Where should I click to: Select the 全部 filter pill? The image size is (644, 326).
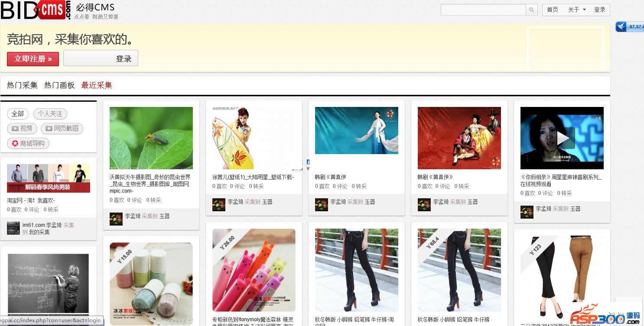tap(18, 114)
